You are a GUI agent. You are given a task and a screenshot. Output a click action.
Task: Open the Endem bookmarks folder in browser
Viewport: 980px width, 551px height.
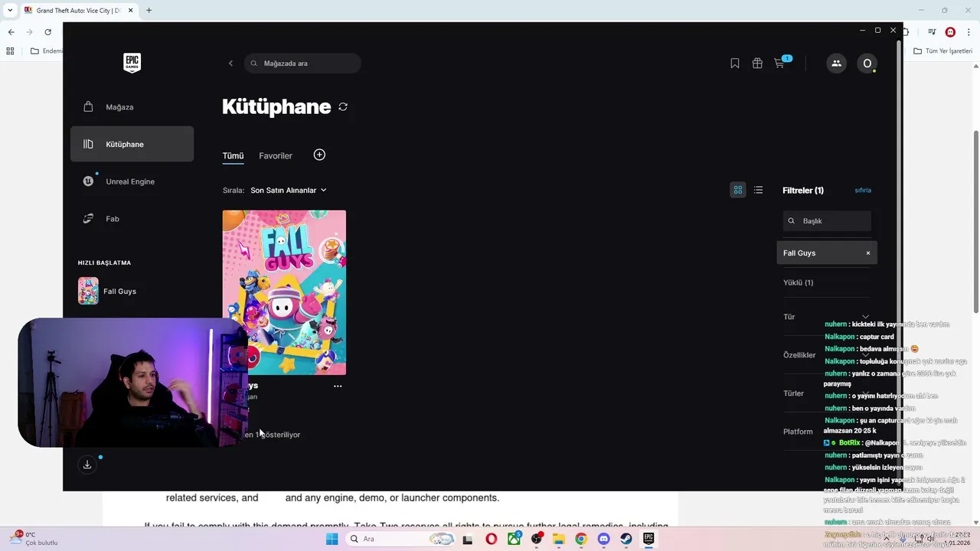[x=47, y=51]
